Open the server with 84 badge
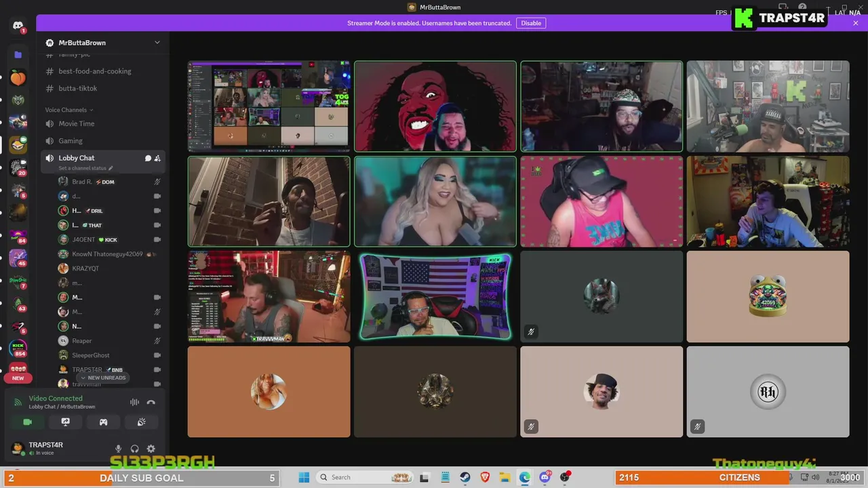Viewport: 868px width, 488px height. tap(18, 237)
